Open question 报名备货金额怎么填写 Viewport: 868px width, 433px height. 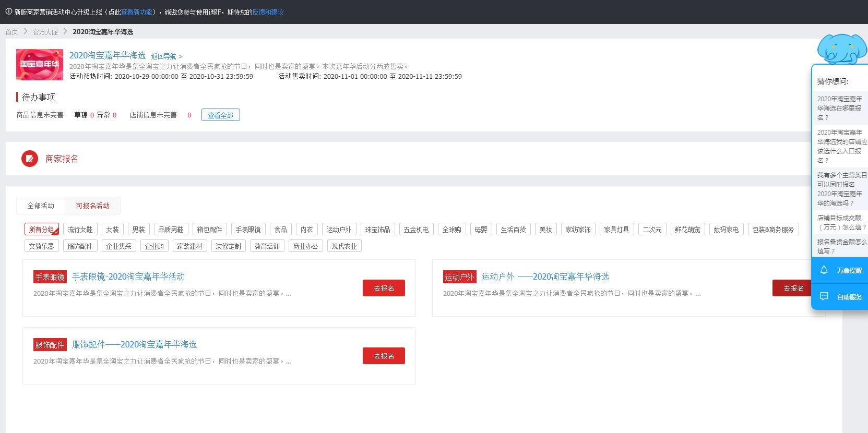pos(840,246)
